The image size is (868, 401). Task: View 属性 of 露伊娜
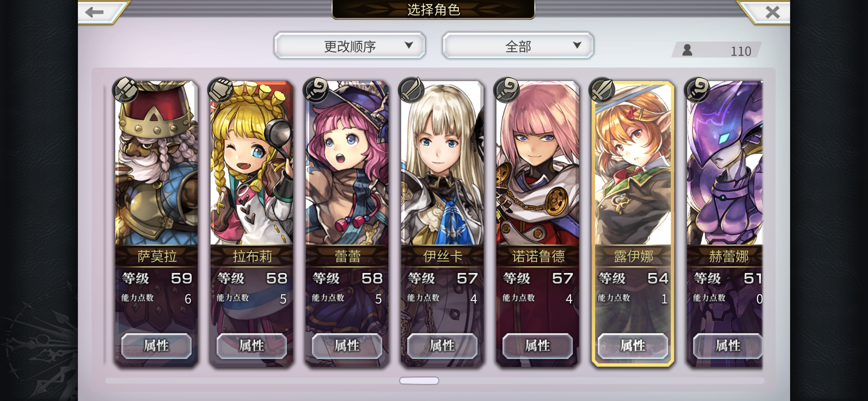[x=633, y=346]
